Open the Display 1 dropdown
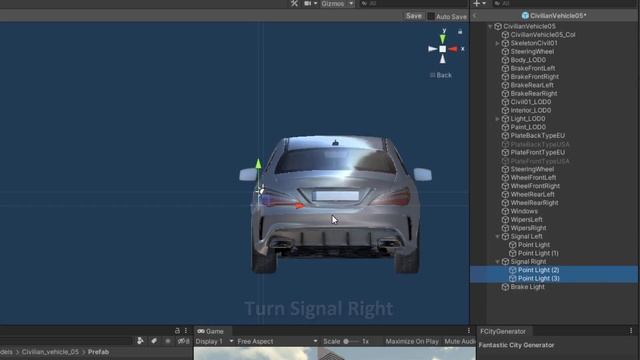 click(214, 341)
